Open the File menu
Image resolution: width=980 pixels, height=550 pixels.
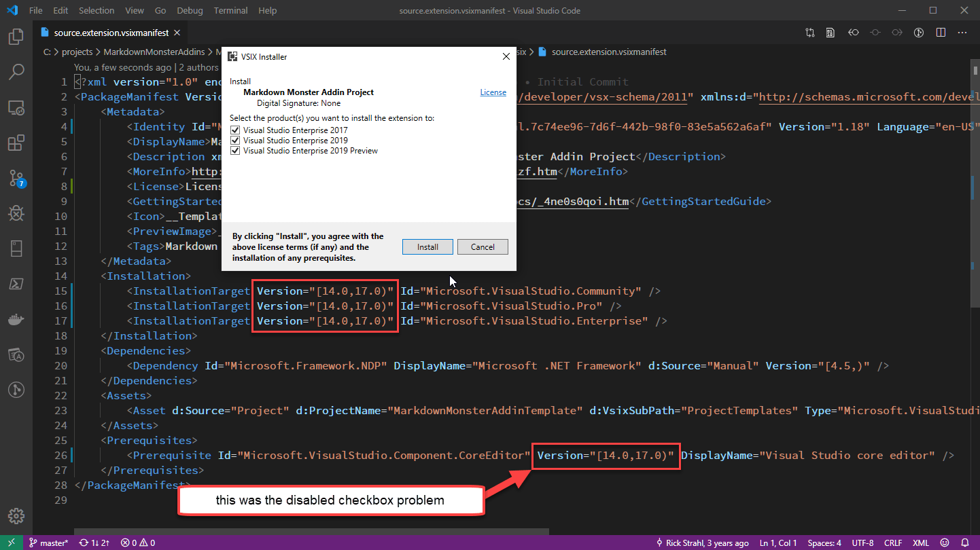[36, 10]
